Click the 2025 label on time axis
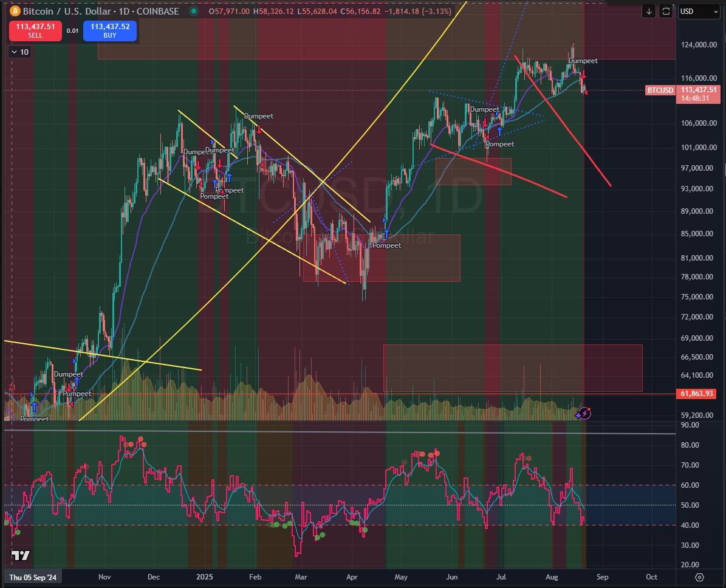This screenshot has width=726, height=588. click(204, 577)
